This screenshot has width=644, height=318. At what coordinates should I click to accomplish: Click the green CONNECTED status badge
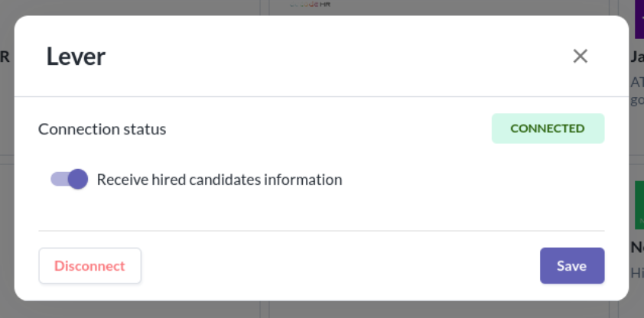coord(548,128)
